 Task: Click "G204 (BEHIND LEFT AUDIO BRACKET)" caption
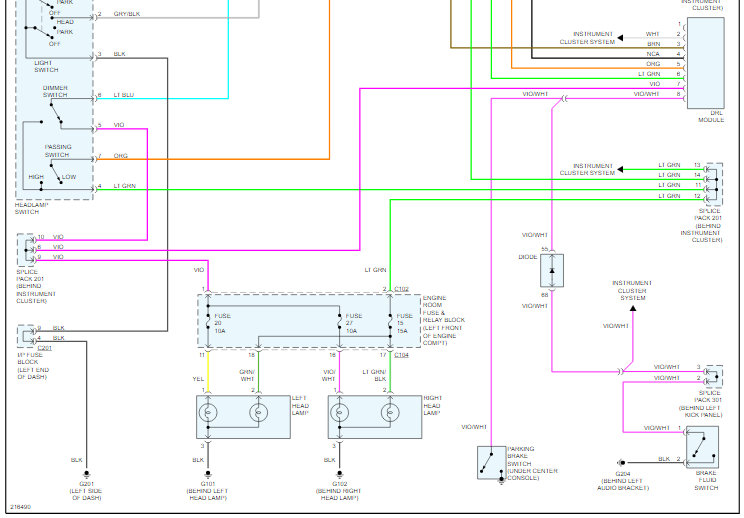point(623,481)
